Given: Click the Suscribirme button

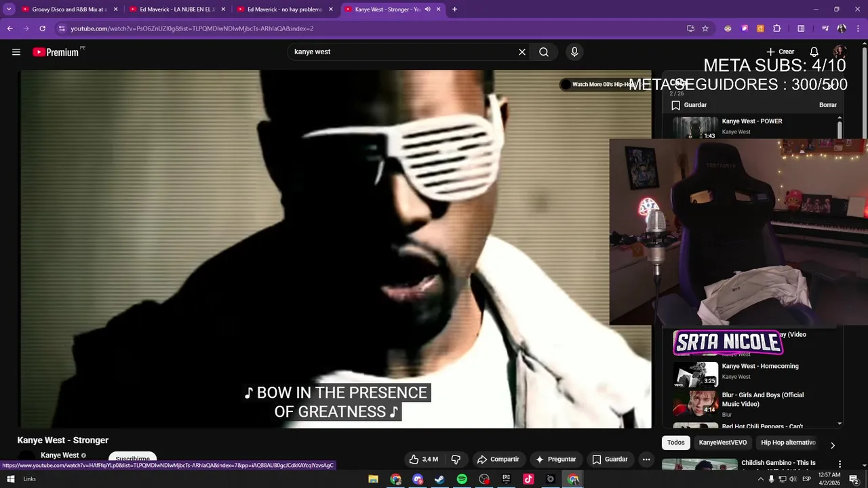Looking at the screenshot, I should tap(133, 459).
